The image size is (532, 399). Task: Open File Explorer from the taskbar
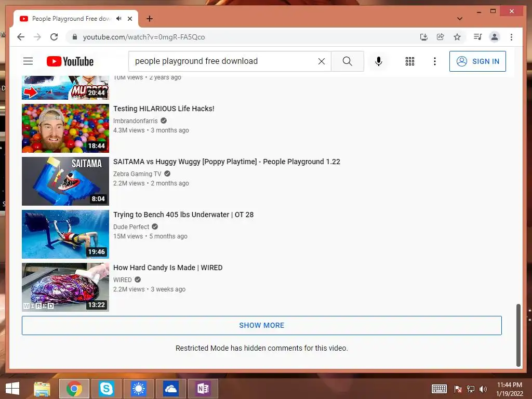[42, 389]
